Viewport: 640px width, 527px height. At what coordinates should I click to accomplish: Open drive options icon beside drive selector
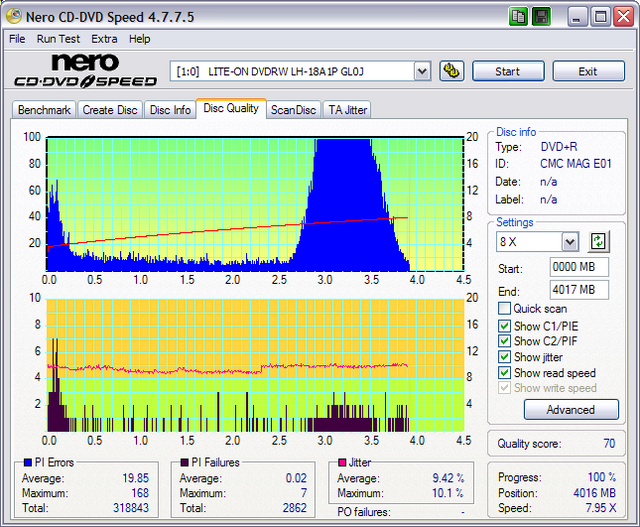tap(451, 71)
